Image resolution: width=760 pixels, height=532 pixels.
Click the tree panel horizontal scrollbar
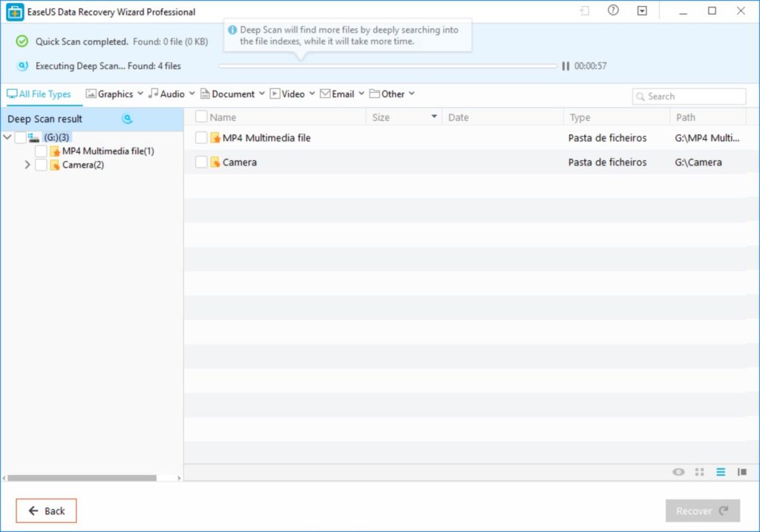(x=82, y=479)
